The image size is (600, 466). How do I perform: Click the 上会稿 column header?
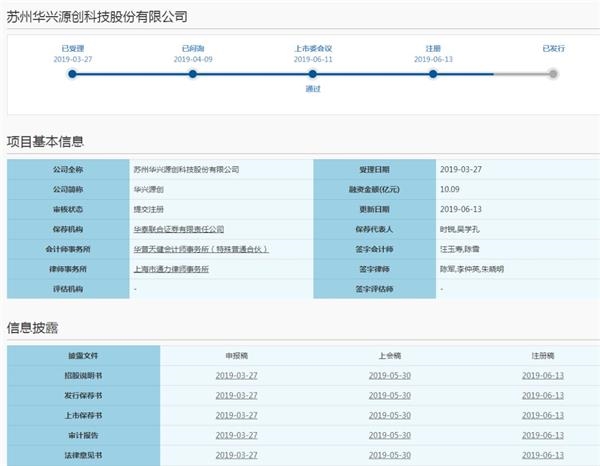click(x=390, y=356)
